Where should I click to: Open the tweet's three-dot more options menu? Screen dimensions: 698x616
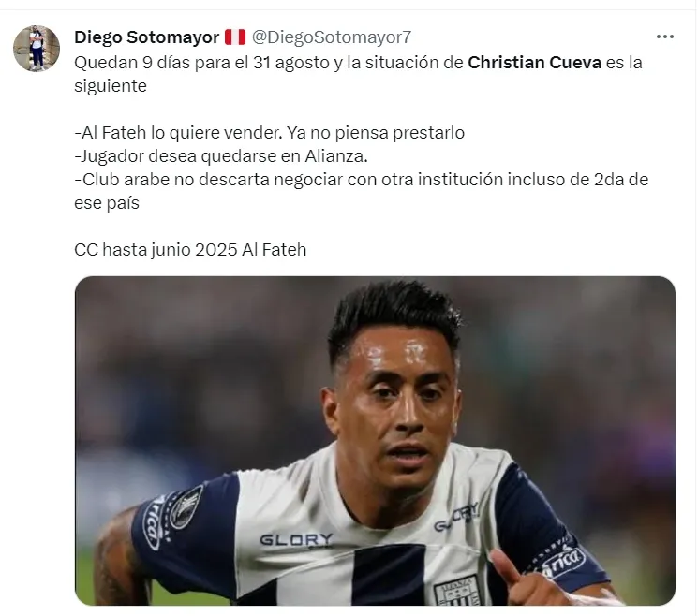(664, 37)
